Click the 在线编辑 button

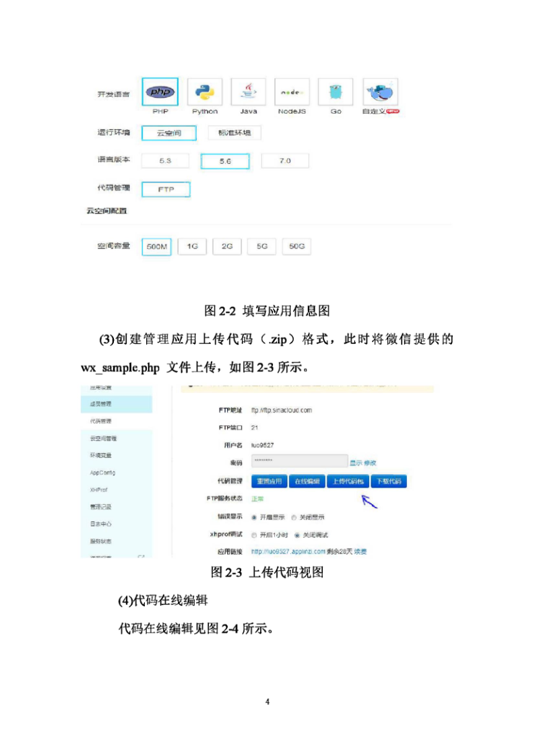(x=307, y=481)
